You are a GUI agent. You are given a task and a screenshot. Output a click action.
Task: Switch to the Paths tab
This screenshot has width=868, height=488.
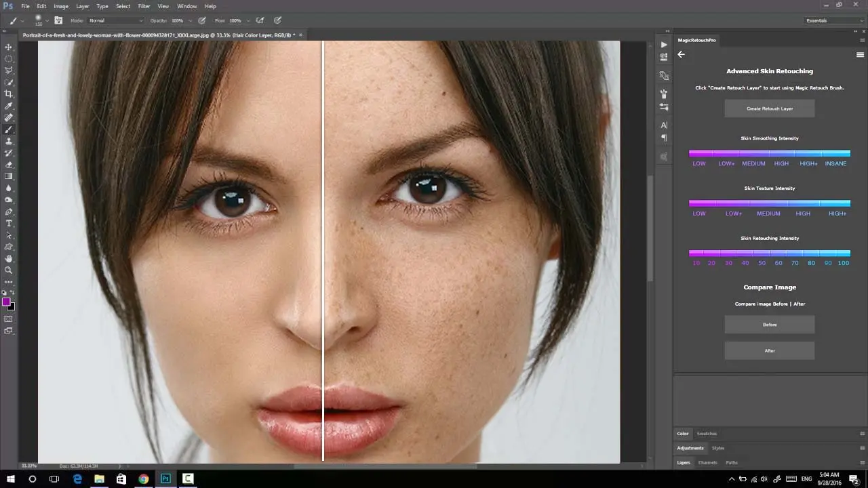pos(732,462)
